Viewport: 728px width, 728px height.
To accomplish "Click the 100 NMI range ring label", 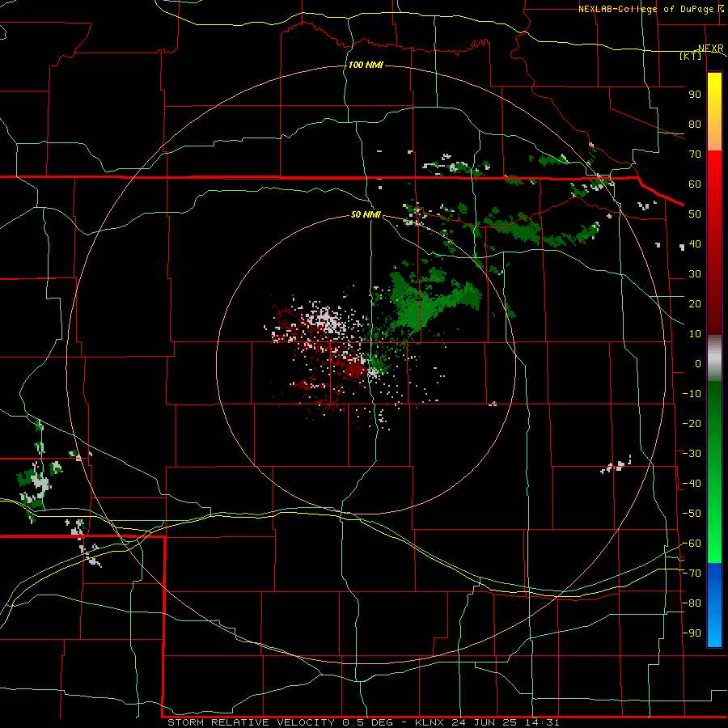I will coord(366,65).
